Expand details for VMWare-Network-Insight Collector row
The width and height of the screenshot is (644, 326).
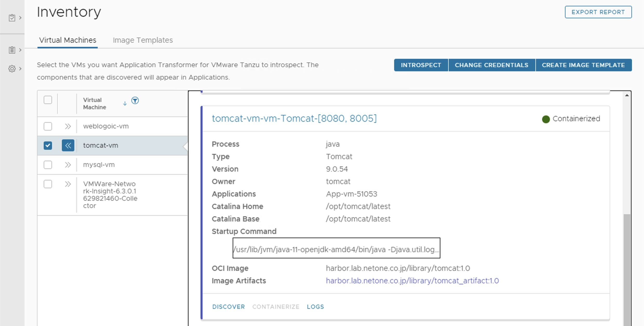point(68,184)
